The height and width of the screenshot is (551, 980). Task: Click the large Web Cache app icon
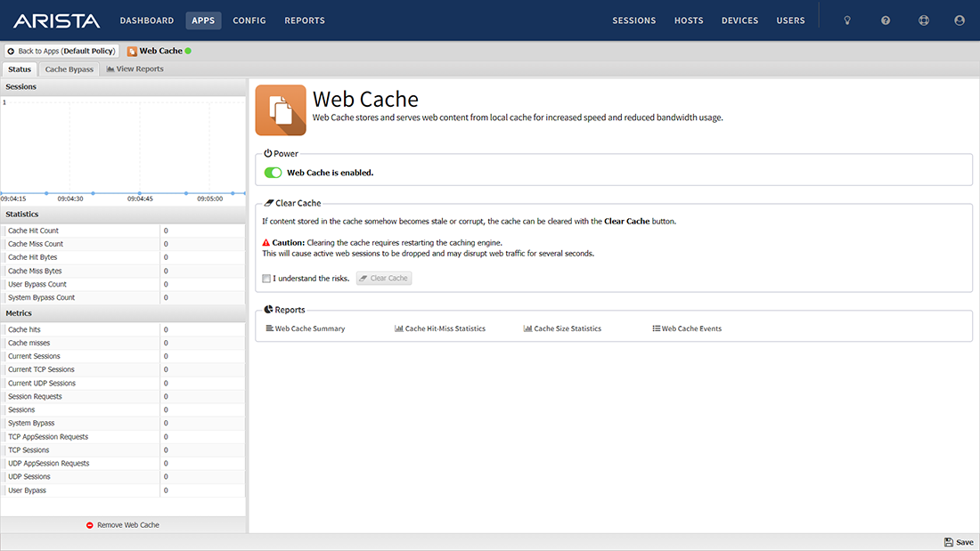(x=281, y=110)
